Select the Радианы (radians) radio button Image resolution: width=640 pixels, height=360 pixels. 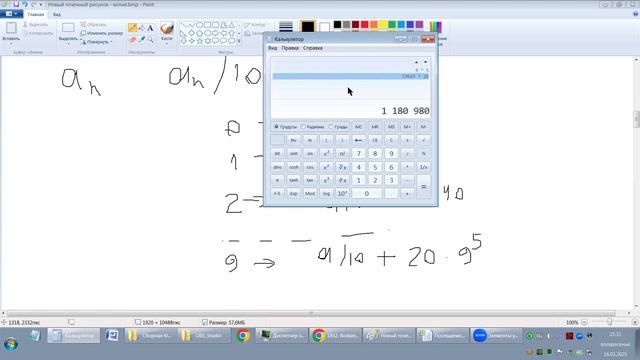click(x=303, y=127)
